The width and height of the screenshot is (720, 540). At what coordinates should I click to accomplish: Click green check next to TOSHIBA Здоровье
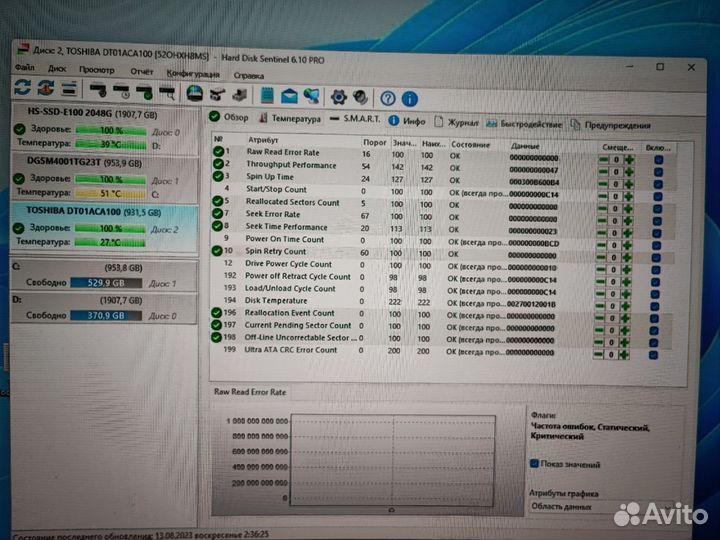19,228
